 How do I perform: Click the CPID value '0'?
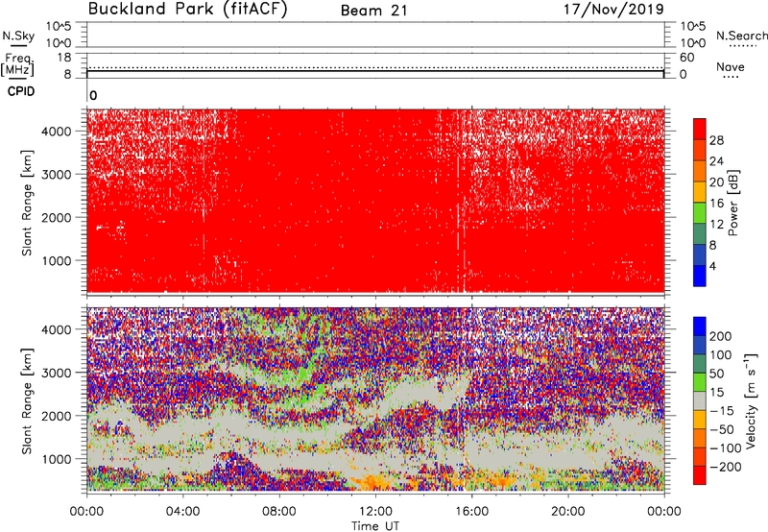pos(93,96)
